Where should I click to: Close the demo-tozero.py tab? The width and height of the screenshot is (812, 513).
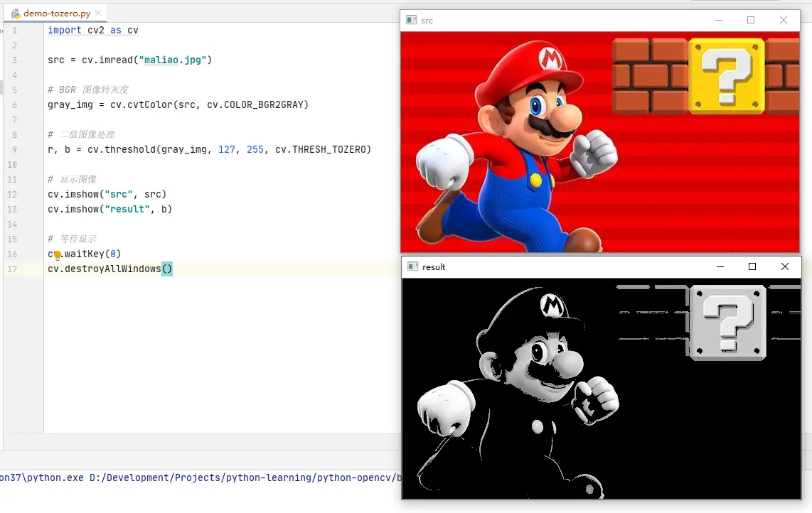tap(98, 12)
